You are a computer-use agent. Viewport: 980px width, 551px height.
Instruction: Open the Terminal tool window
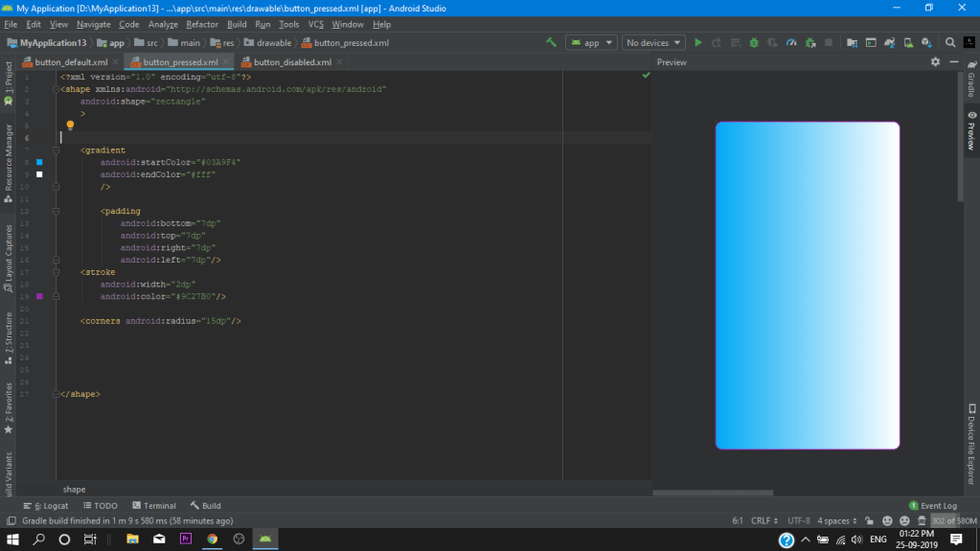click(153, 505)
